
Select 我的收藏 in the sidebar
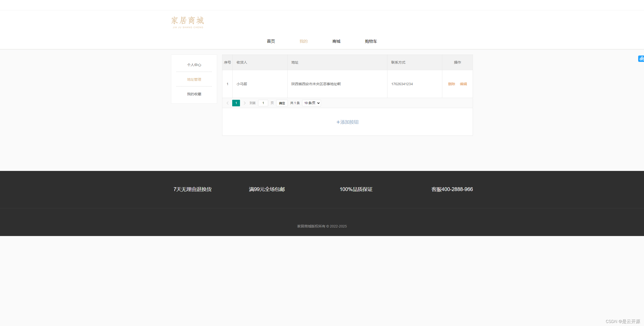pos(194,94)
